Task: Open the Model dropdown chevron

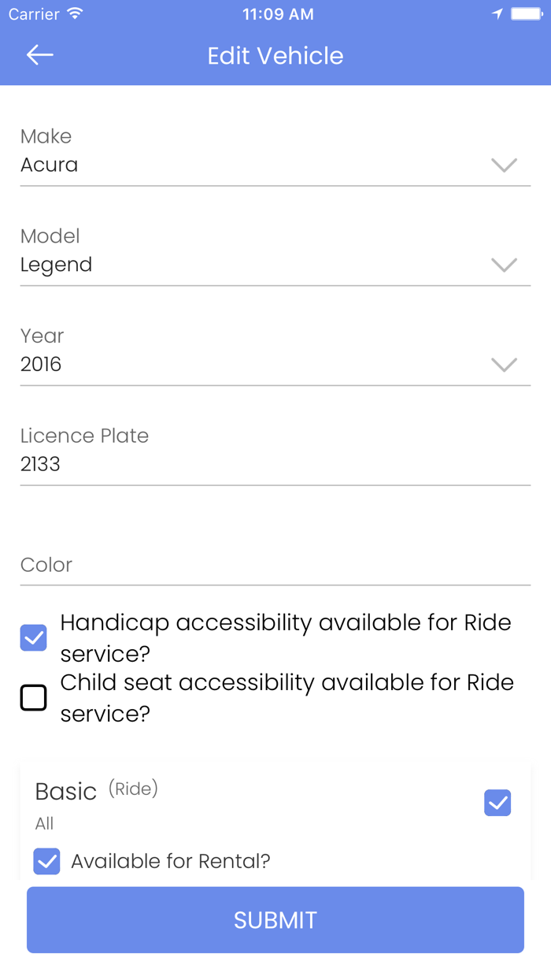Action: tap(504, 265)
